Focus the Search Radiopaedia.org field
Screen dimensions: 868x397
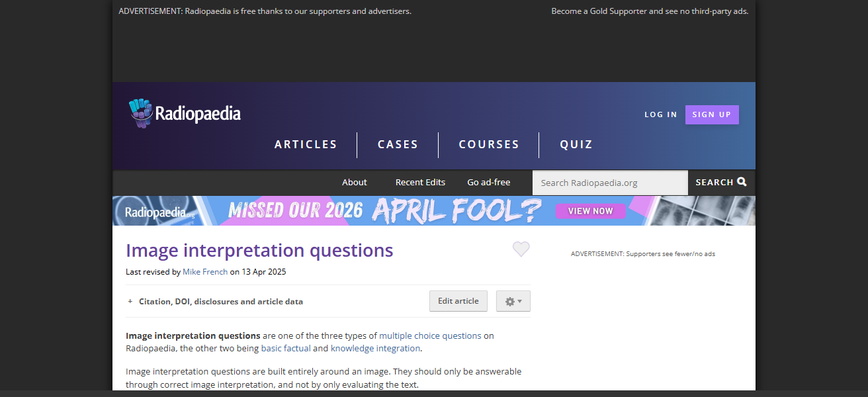609,183
